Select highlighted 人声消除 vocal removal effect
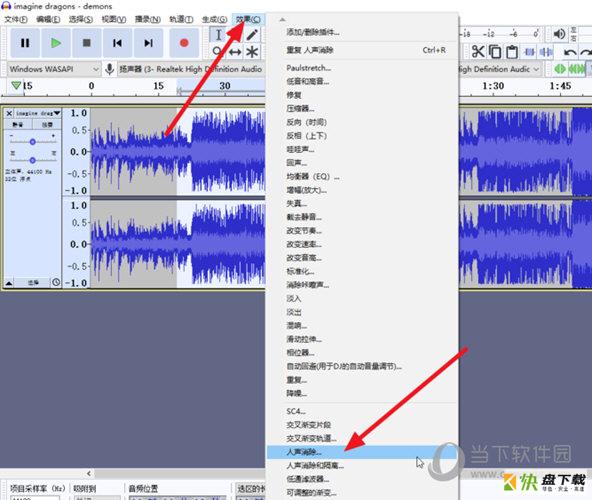This screenshot has height=500, width=592. point(362,452)
